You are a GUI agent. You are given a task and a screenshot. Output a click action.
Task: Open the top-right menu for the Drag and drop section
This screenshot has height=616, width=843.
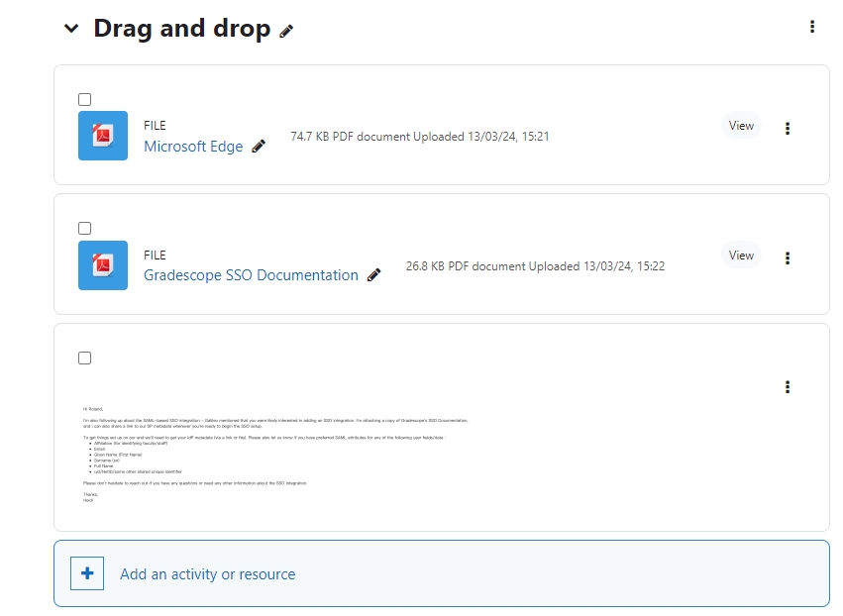pyautogui.click(x=812, y=27)
